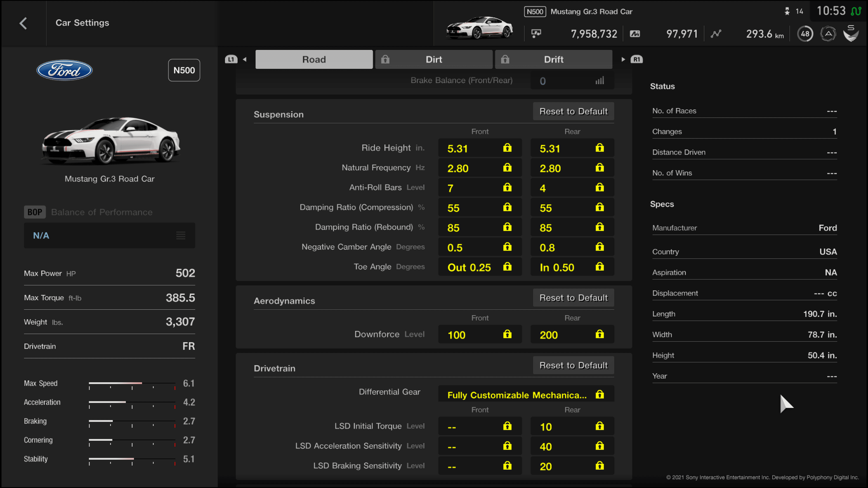Click the distance graph icon near 293.6 km
868x488 pixels.
[716, 34]
